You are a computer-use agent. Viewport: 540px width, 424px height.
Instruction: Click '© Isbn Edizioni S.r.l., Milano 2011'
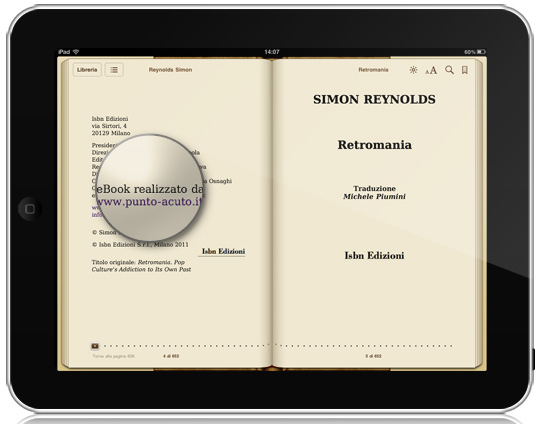140,245
